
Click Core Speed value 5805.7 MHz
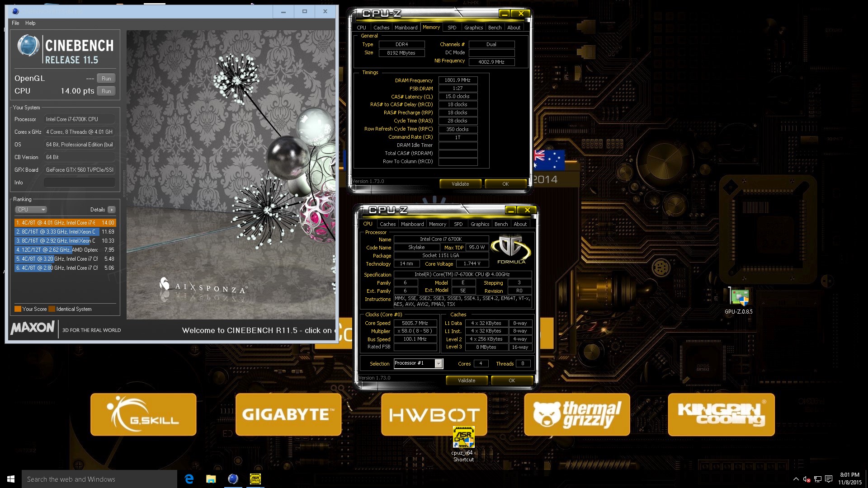point(415,323)
